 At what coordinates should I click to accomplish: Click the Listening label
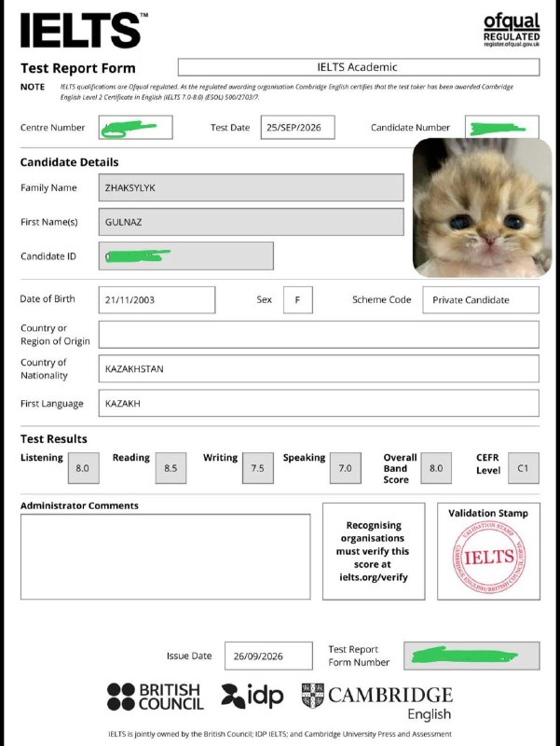click(42, 458)
